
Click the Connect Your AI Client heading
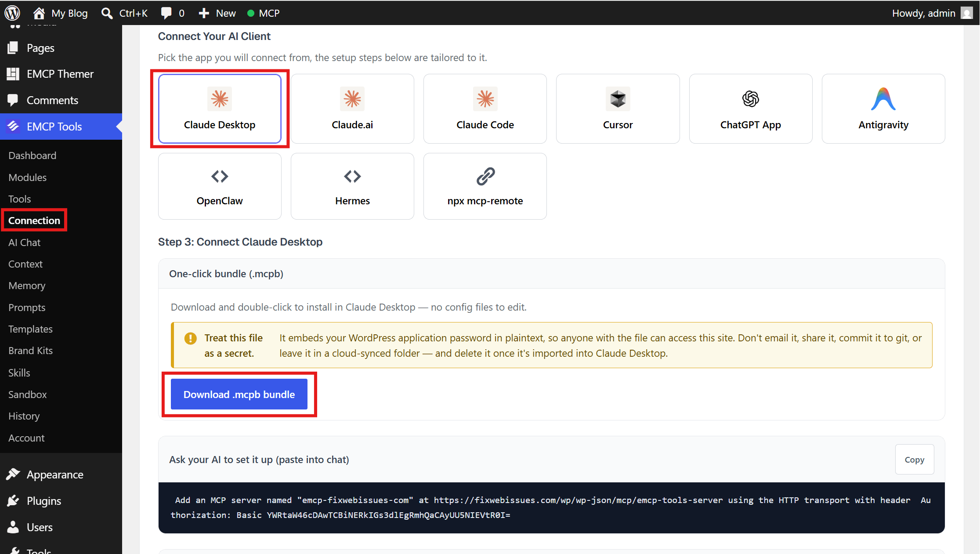(214, 36)
